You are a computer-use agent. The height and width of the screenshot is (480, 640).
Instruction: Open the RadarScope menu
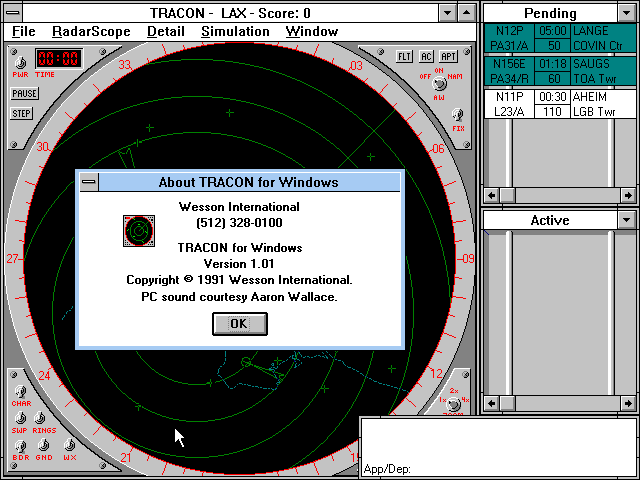click(x=91, y=31)
